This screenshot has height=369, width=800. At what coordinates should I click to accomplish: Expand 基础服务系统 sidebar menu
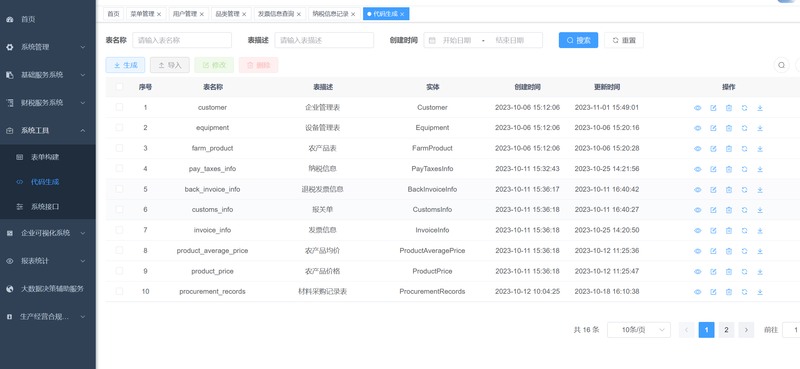pyautogui.click(x=47, y=75)
